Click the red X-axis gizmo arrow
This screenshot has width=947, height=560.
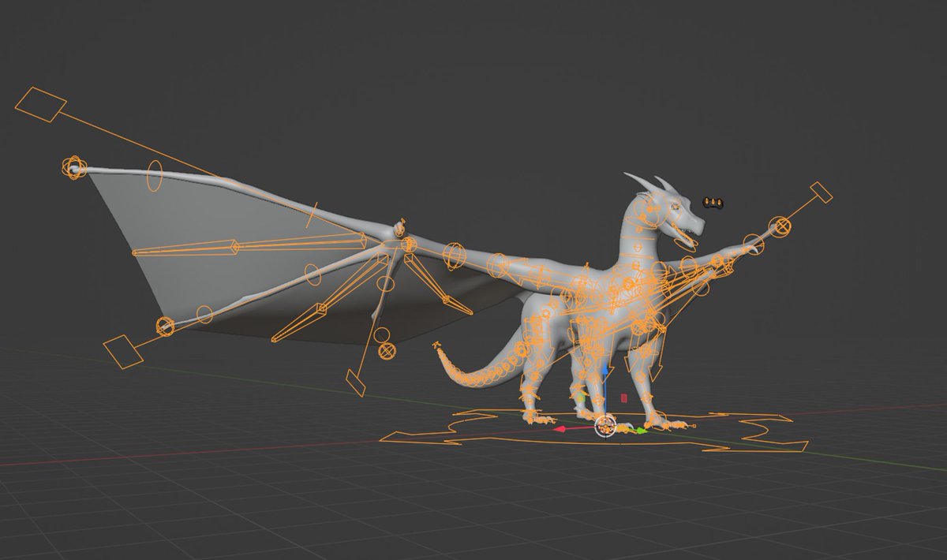click(560, 429)
